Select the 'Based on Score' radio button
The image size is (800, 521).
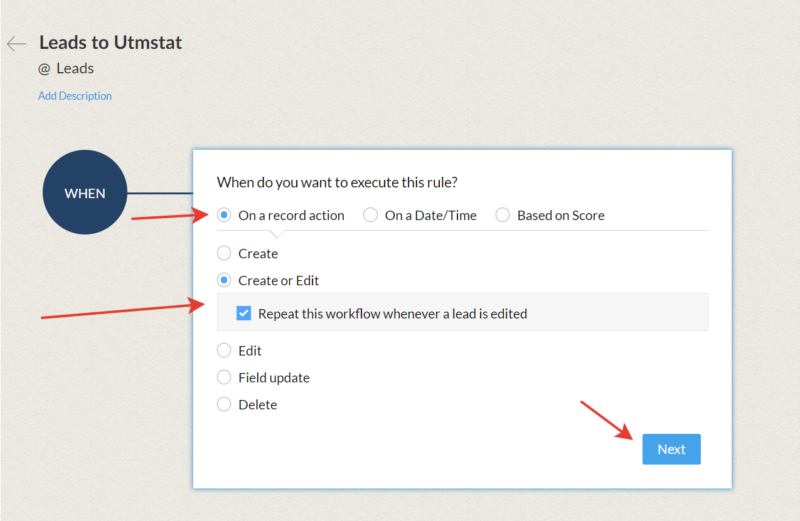[503, 215]
